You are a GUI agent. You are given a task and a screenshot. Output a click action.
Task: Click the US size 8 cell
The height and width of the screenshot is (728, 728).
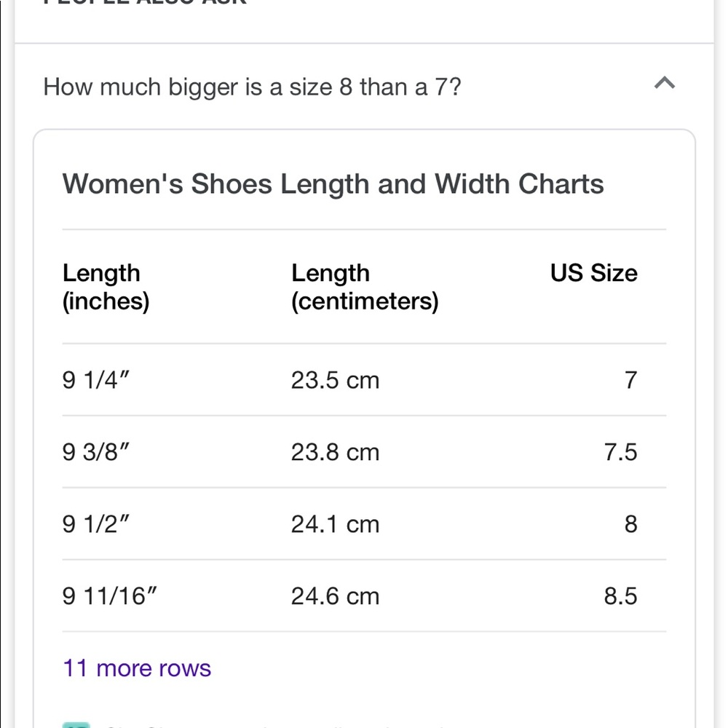(630, 524)
